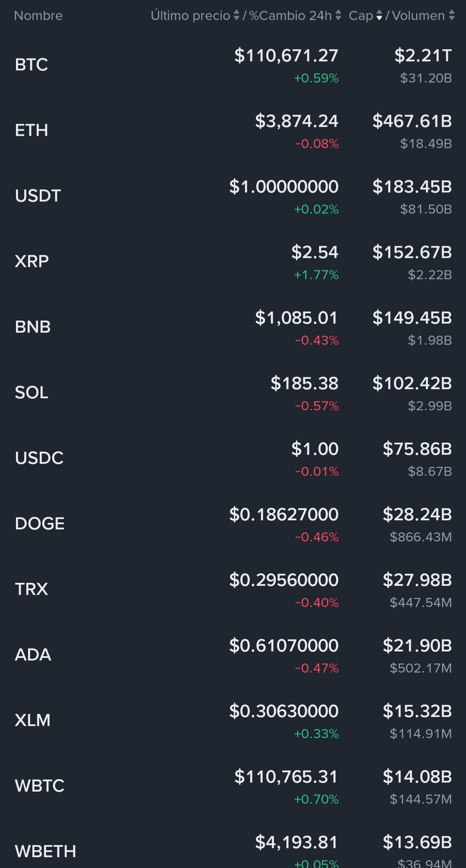
Task: Open the XLM coin entry
Action: tap(33, 720)
